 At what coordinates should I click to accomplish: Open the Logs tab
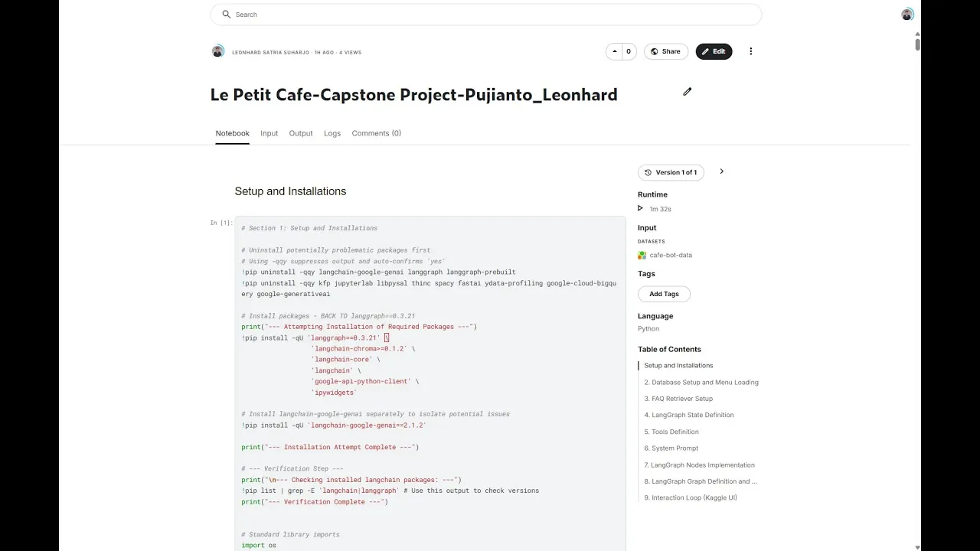coord(332,133)
